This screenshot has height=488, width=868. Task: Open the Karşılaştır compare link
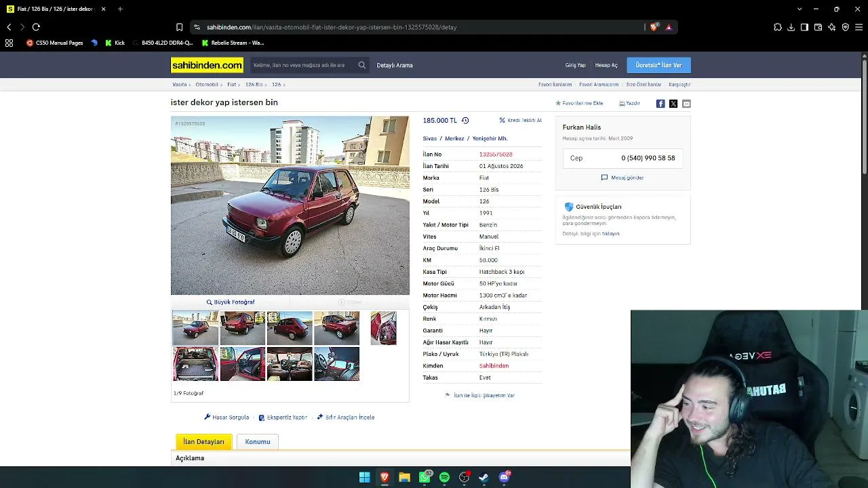coord(679,85)
